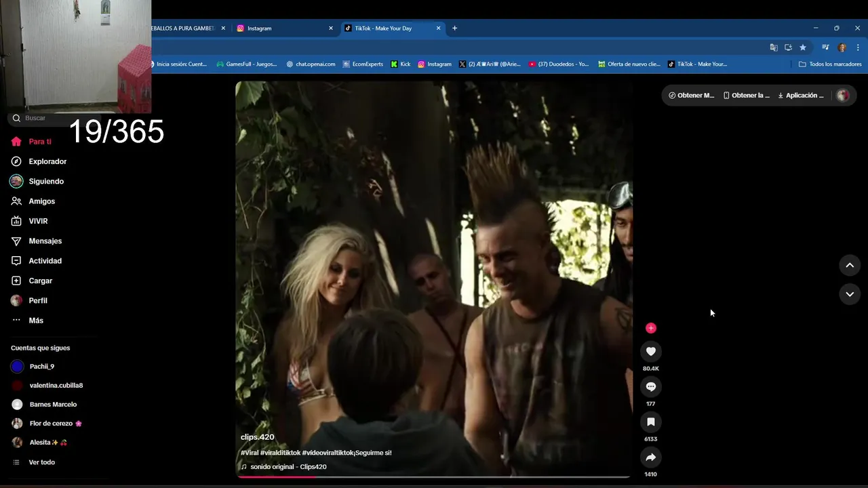
Task: Open Inicia sesión: Cuent... bookmark
Action: tap(180, 64)
